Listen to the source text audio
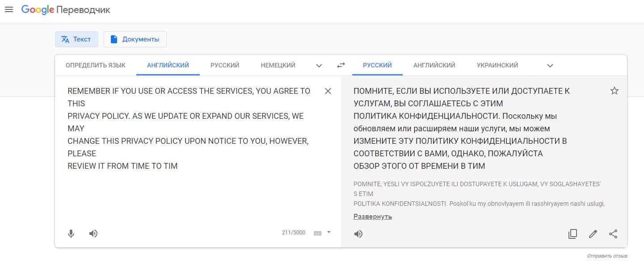644x271 pixels. (93, 233)
